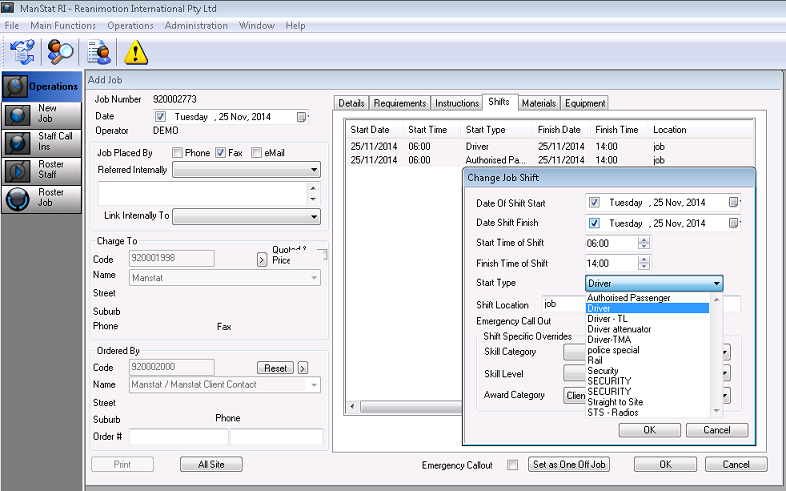Viewport: 786px width, 491px height.
Task: Expand the Referred Internally dropdown
Action: tap(314, 170)
